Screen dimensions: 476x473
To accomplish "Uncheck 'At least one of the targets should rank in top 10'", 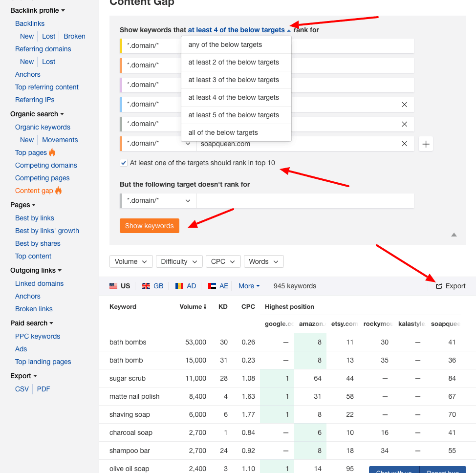I will (x=123, y=163).
